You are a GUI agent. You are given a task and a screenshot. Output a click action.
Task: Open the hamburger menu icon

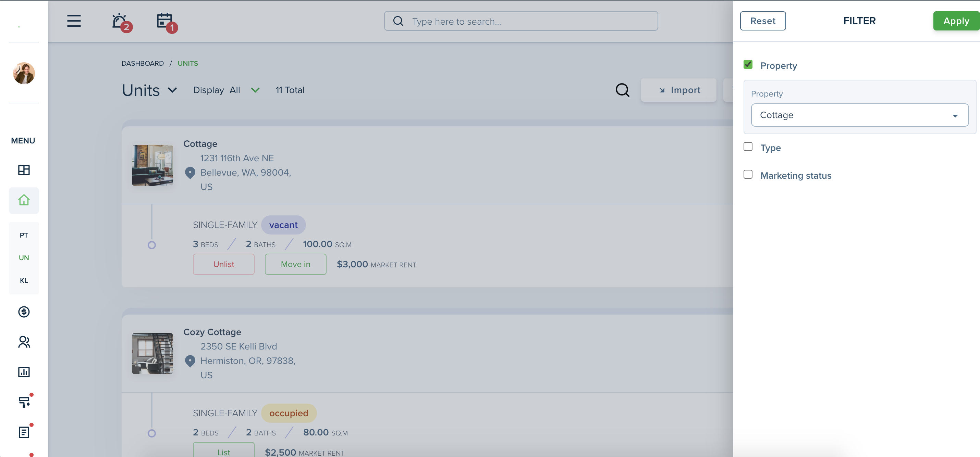pos(74,21)
